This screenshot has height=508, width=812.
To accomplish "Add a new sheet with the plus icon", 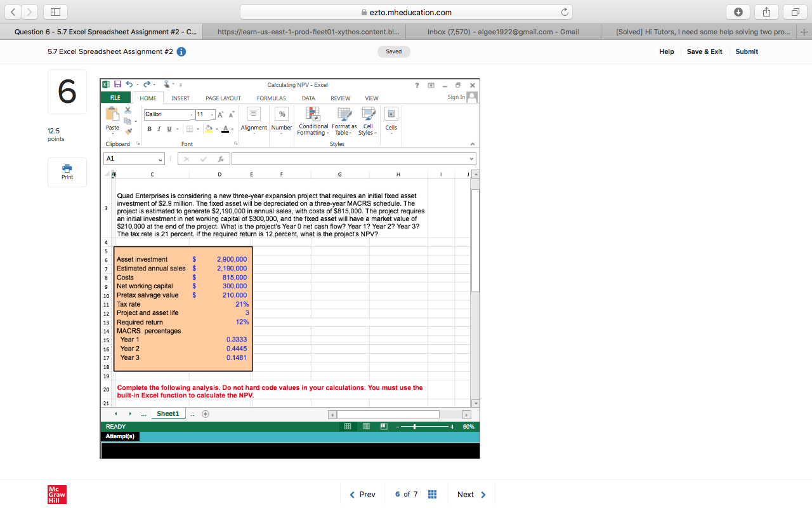I will point(205,414).
